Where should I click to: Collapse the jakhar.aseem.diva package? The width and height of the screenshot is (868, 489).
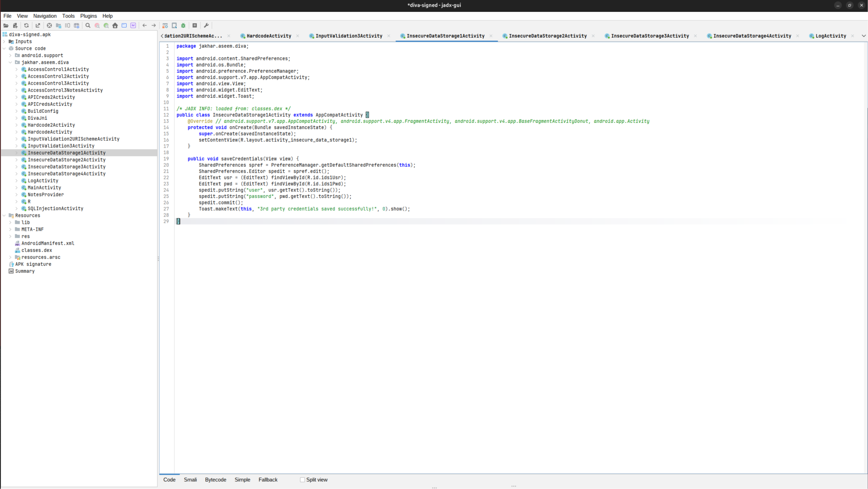point(10,62)
